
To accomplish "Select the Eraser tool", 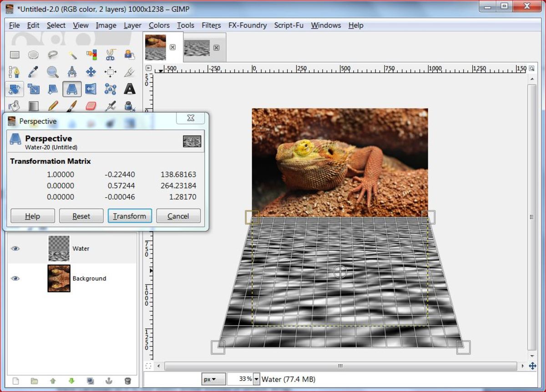I will pyautogui.click(x=91, y=106).
